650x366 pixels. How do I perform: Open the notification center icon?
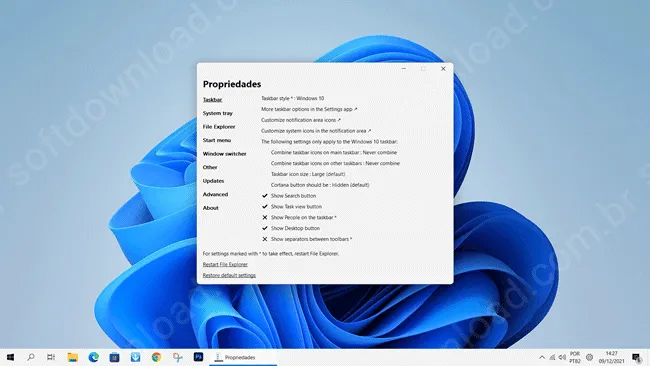click(x=637, y=357)
